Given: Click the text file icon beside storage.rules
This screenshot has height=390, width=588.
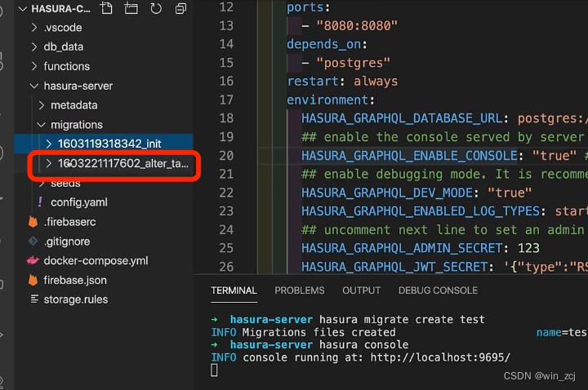Looking at the screenshot, I should [34, 299].
